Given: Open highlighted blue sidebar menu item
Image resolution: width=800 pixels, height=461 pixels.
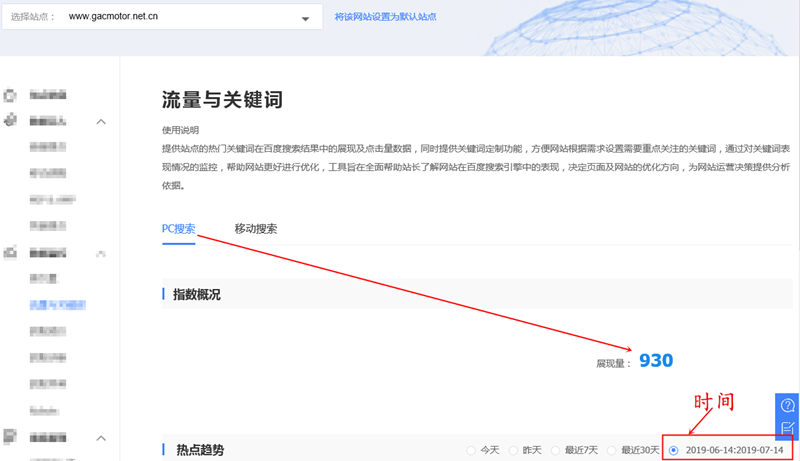Looking at the screenshot, I should [57, 304].
